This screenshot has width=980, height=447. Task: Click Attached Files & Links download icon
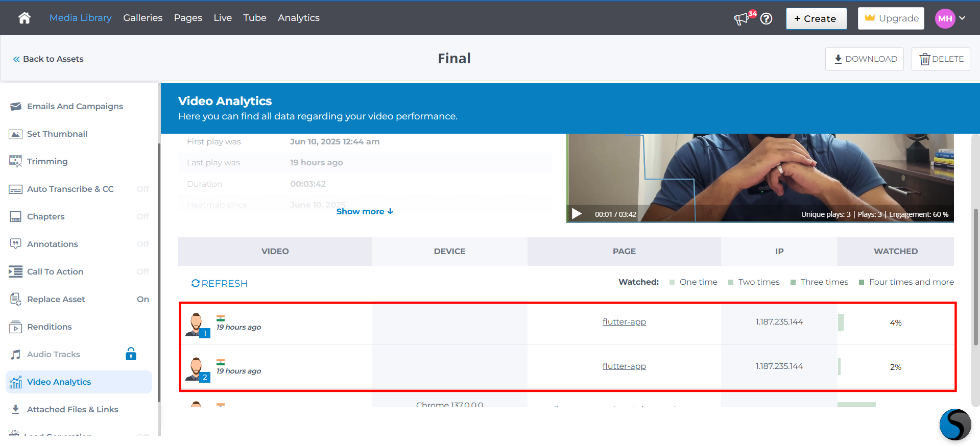click(x=16, y=409)
